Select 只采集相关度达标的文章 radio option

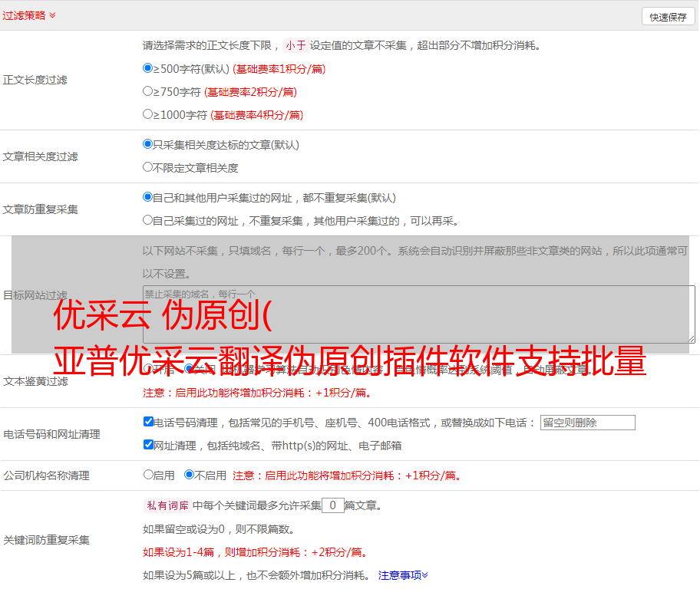[x=148, y=143]
